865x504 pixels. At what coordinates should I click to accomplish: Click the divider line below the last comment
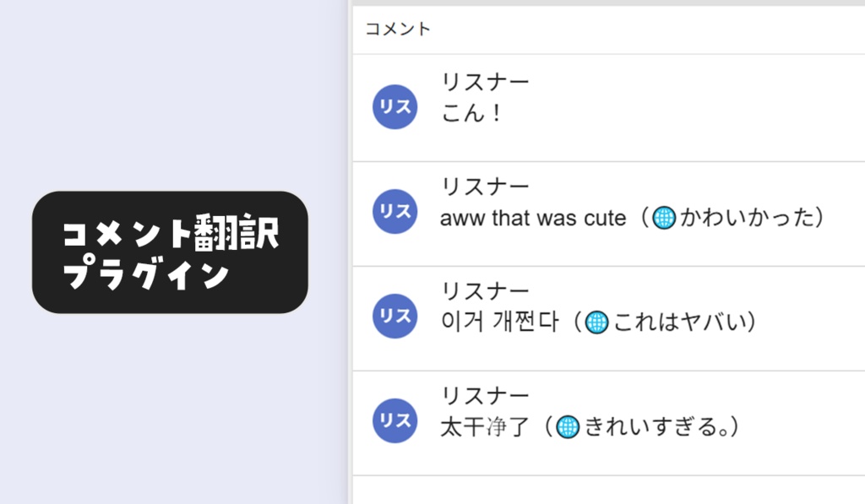click(x=608, y=476)
